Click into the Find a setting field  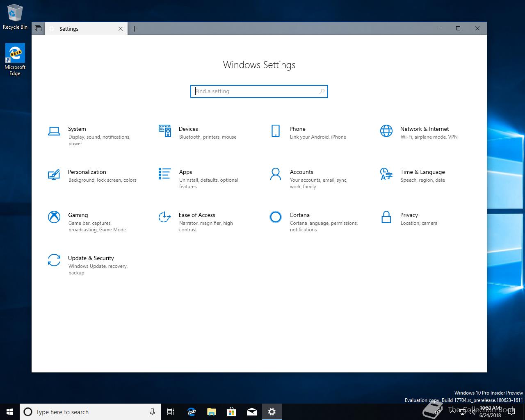pyautogui.click(x=259, y=91)
